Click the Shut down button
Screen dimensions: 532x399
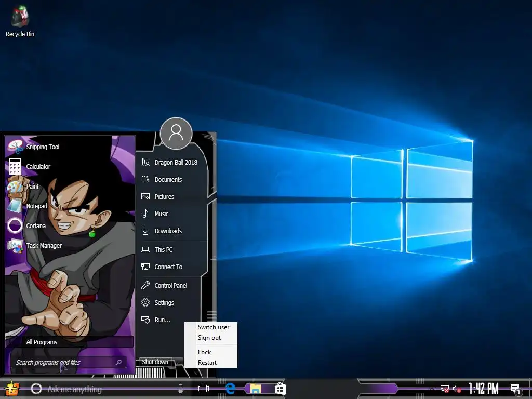coord(155,362)
